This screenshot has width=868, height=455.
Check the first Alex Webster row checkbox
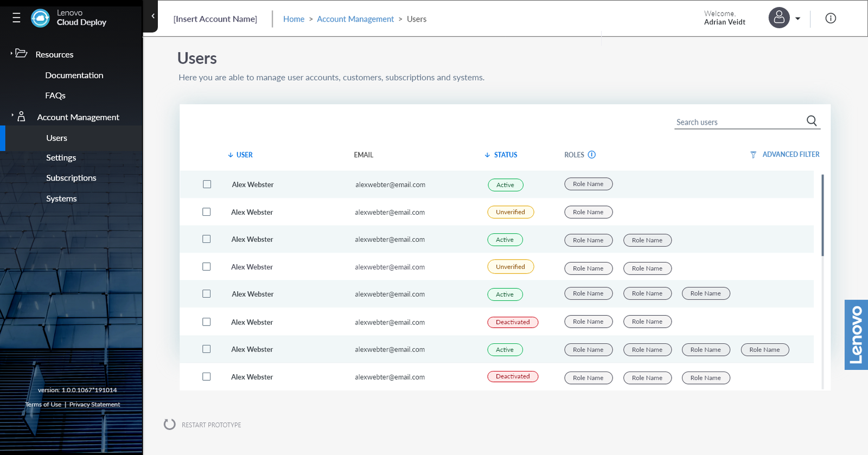pyautogui.click(x=207, y=184)
